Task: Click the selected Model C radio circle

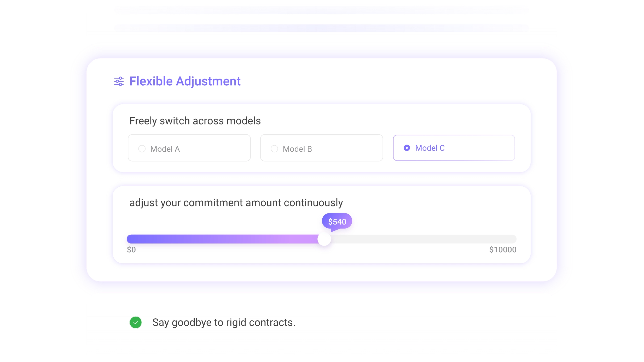Action: pos(407,148)
